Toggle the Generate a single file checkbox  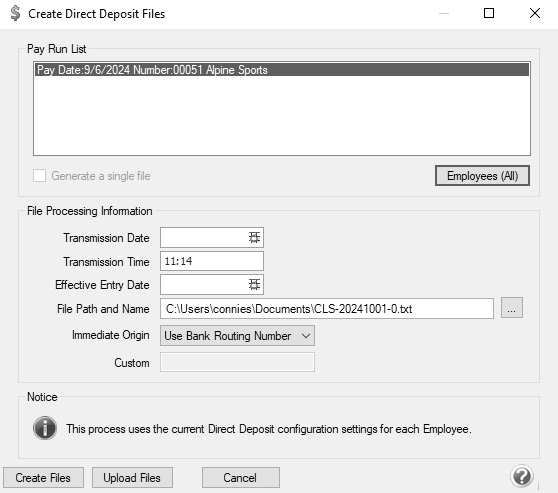click(x=40, y=176)
